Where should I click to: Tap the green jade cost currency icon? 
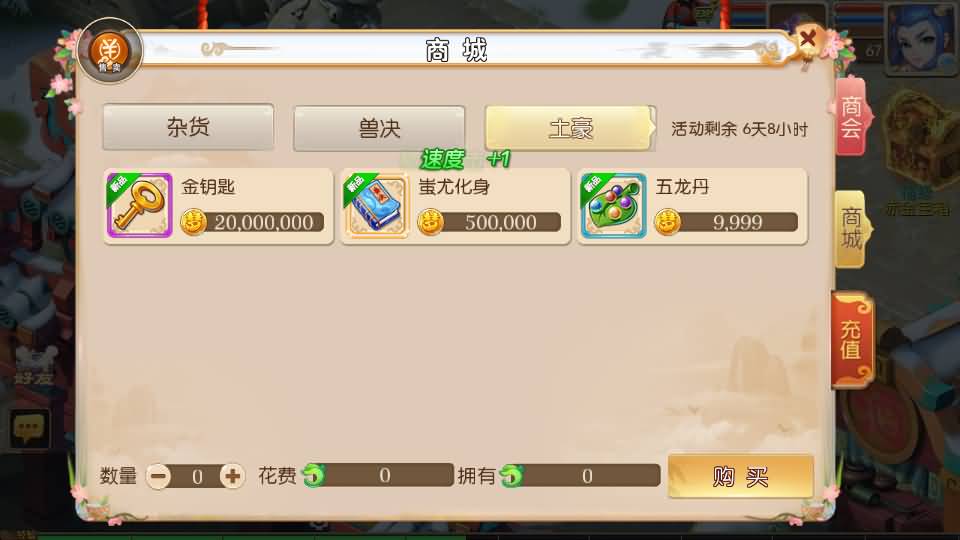pos(315,475)
